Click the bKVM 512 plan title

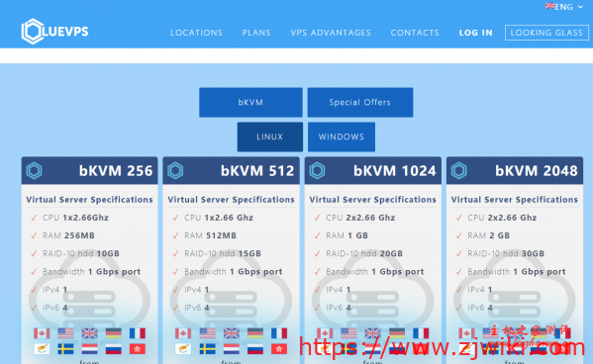[x=257, y=171]
